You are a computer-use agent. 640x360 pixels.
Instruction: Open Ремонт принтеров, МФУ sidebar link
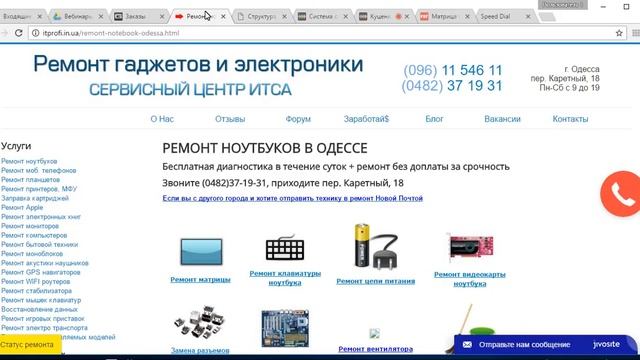(x=39, y=189)
